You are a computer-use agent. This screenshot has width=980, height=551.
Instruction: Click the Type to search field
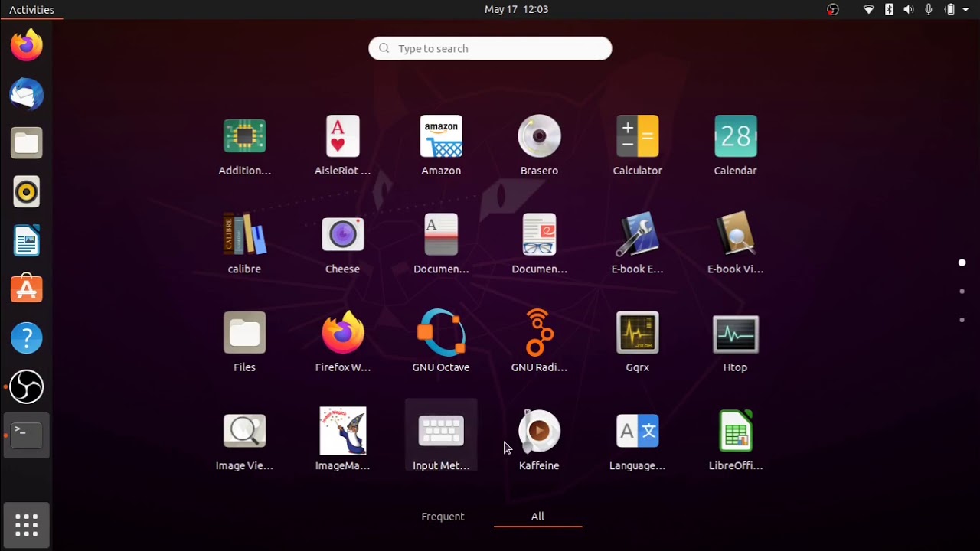pyautogui.click(x=490, y=48)
